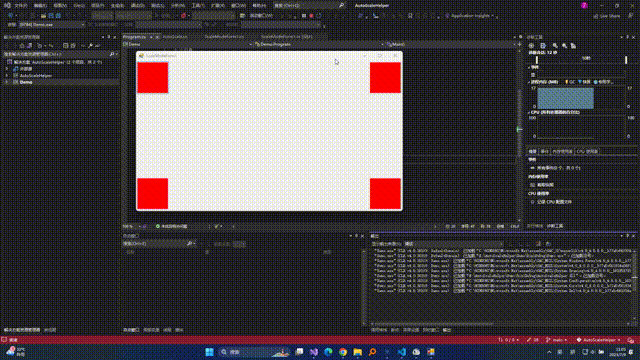
Task: Click the hot reload flame icon
Action: pos(183,16)
